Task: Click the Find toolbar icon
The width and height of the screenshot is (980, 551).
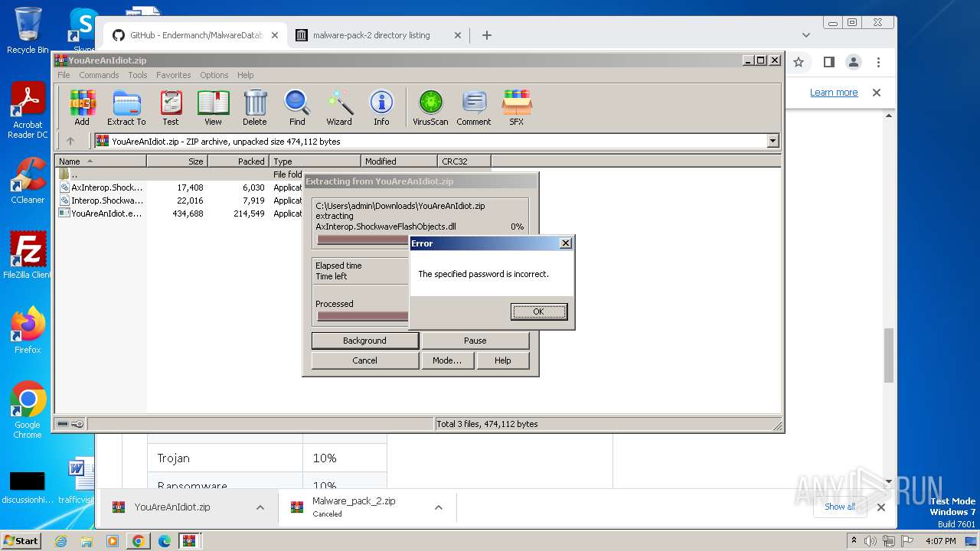Action: 297,107
